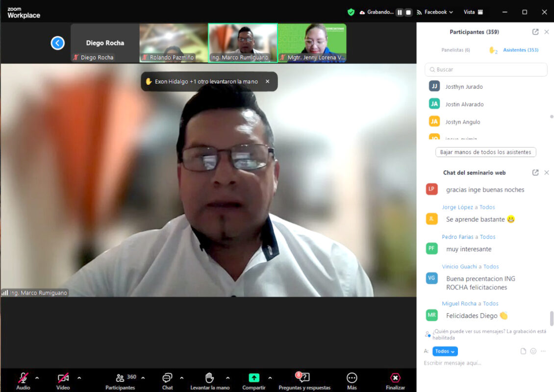Viewport: 554px width, 392px height.
Task: Click the VG avatar in chat
Action: click(x=431, y=278)
